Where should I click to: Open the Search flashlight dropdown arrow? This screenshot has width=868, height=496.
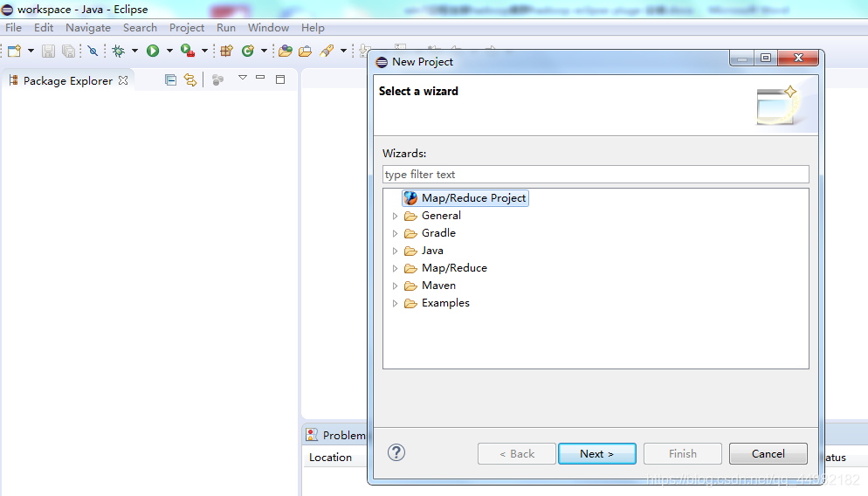point(343,51)
